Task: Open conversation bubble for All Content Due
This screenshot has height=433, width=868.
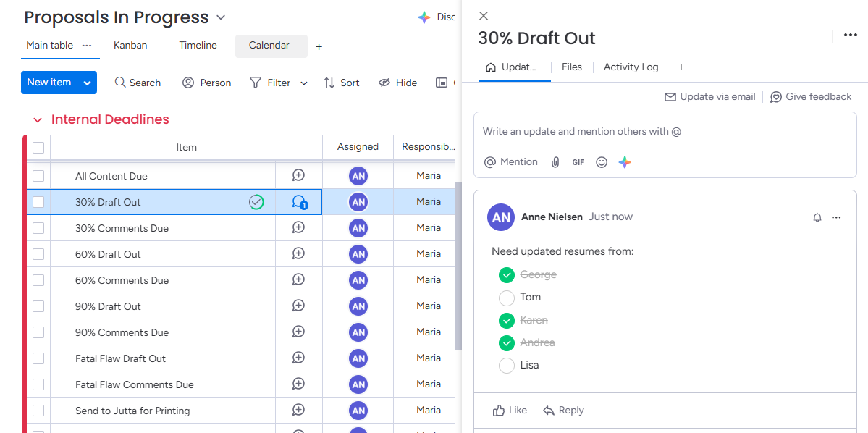Action: [x=298, y=175]
